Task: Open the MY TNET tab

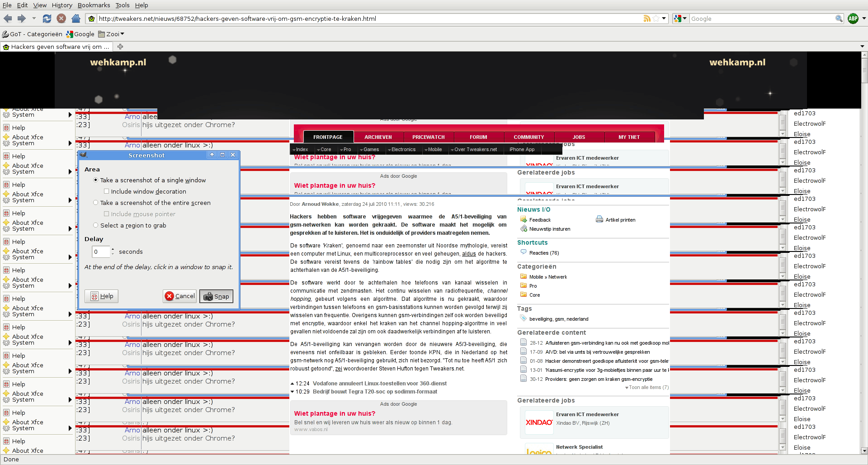Action: (x=629, y=137)
